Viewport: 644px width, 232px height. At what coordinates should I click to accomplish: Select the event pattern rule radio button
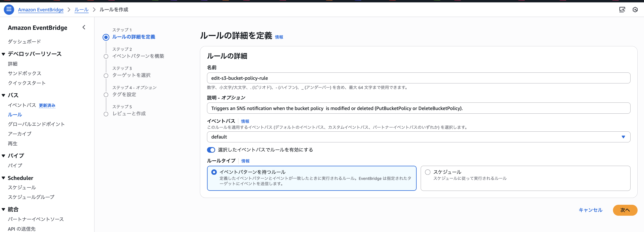point(214,172)
